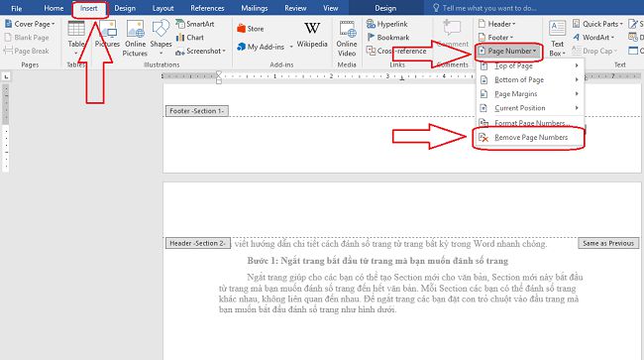Screen dimensions: 644x360
Task: Click the first line indent marker on ruler
Action: coord(219,73)
